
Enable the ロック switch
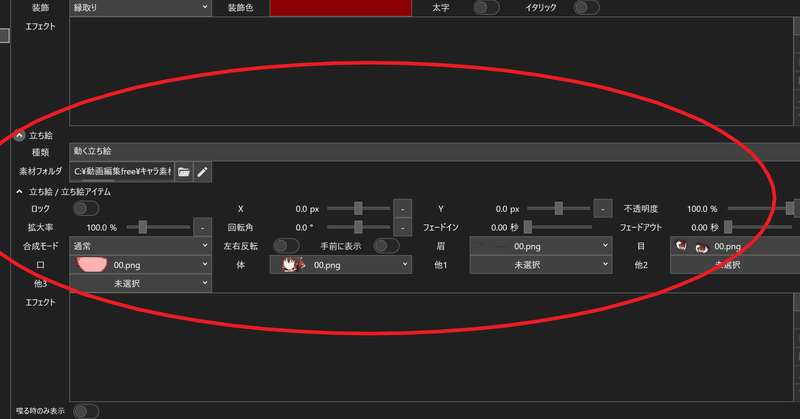pyautogui.click(x=86, y=208)
